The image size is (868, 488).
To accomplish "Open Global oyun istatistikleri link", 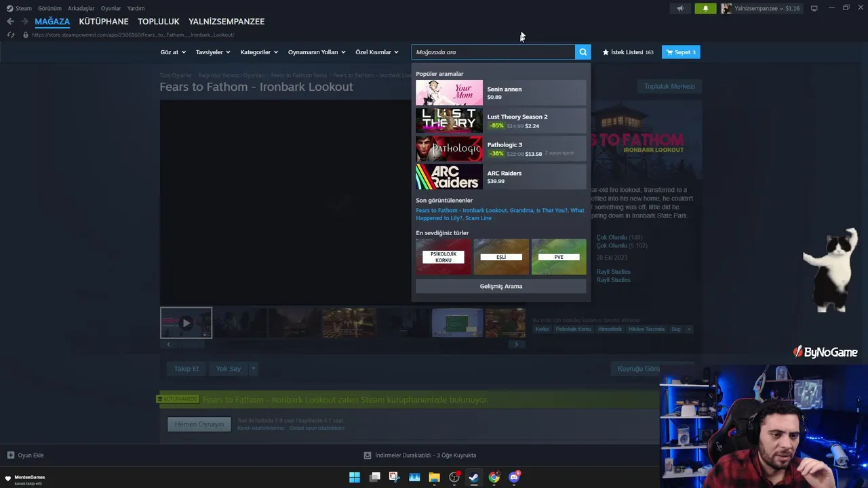I will coord(317,428).
